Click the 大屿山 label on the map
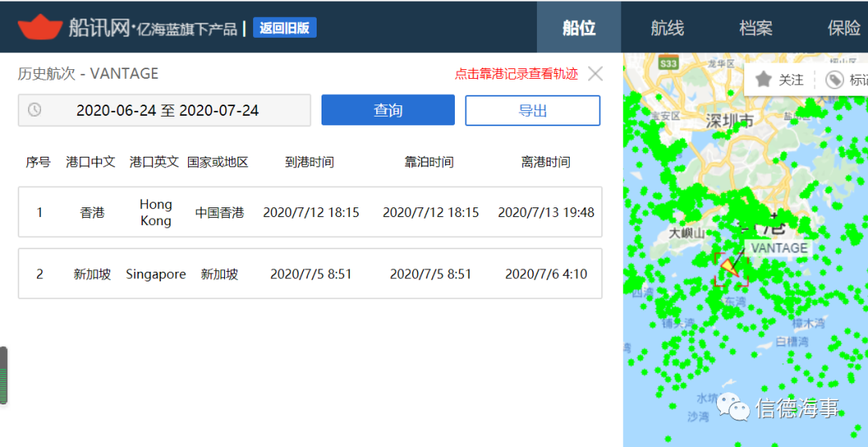Viewport: 868px width, 447px height. pyautogui.click(x=687, y=233)
